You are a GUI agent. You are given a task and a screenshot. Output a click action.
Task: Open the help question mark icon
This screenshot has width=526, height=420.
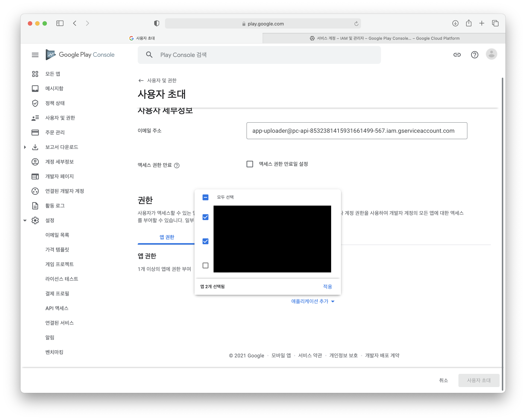pos(475,55)
